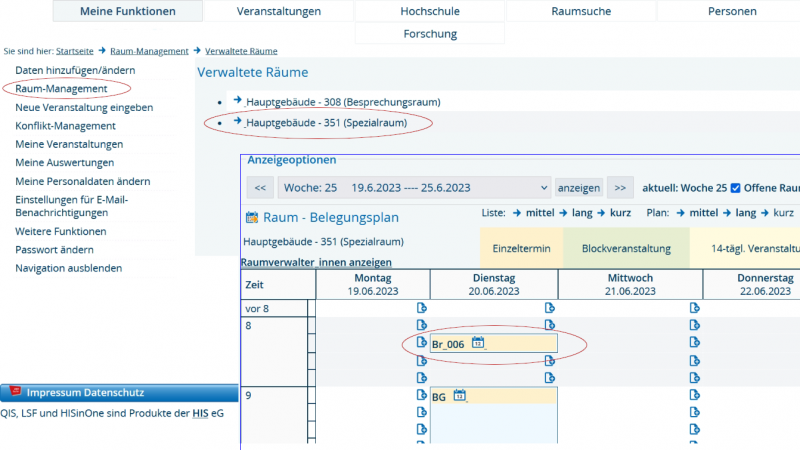Open Raum-Management in sidebar

click(x=61, y=89)
